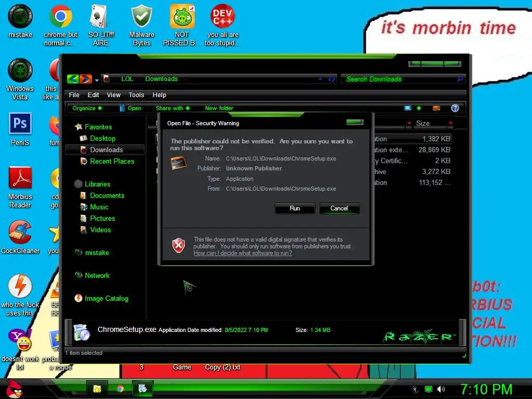Open the Edit menu
This screenshot has height=399, width=532.
[x=93, y=95]
